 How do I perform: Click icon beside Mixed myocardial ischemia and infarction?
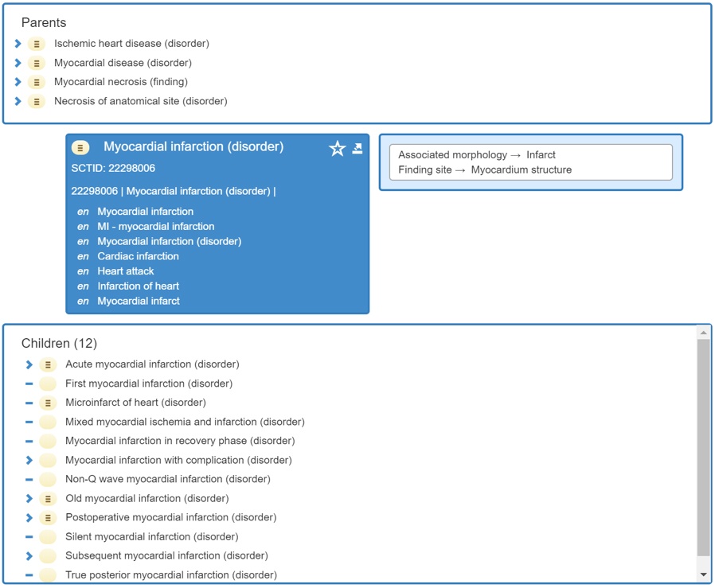tap(48, 422)
